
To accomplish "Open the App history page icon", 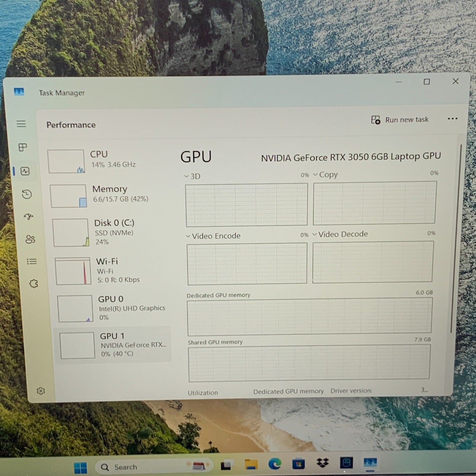I will pyautogui.click(x=27, y=194).
